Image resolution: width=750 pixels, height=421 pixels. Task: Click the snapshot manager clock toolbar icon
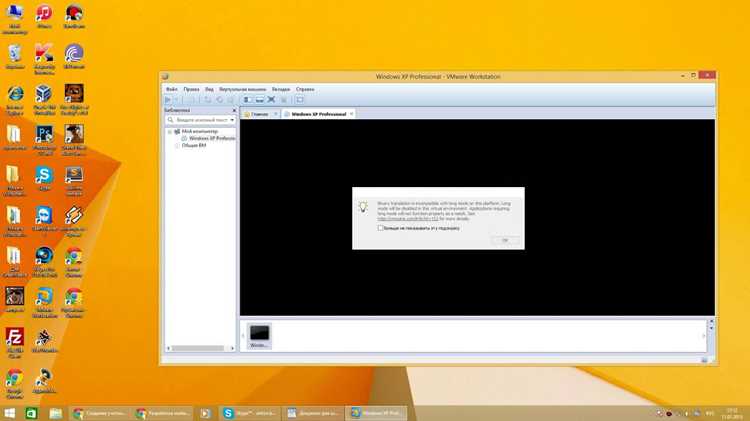[220, 100]
